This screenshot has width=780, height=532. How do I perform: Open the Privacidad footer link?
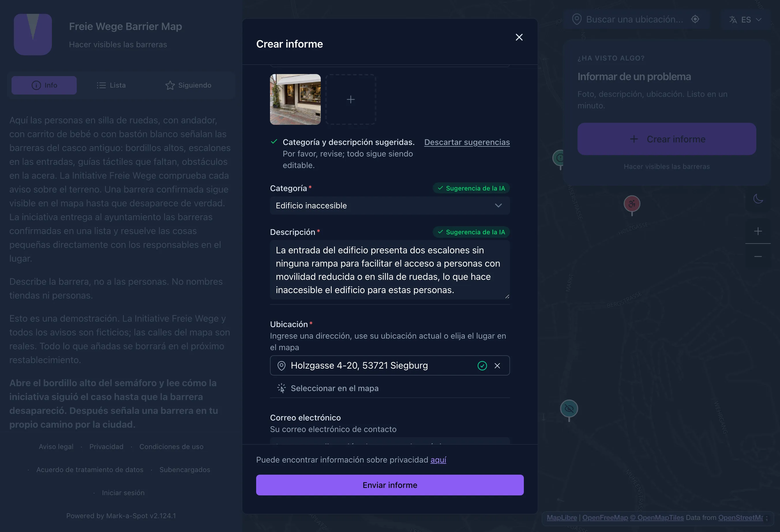click(x=106, y=446)
